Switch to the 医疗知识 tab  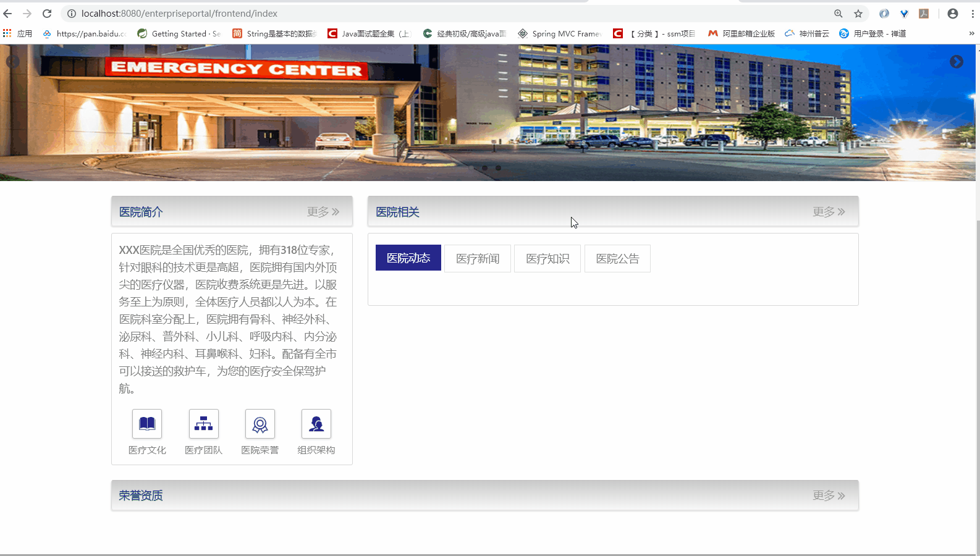point(547,259)
